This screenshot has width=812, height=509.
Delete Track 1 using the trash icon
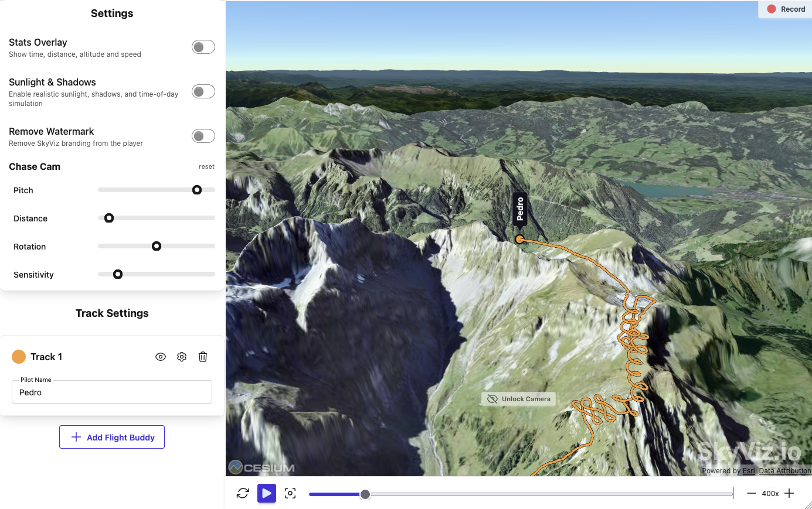202,357
